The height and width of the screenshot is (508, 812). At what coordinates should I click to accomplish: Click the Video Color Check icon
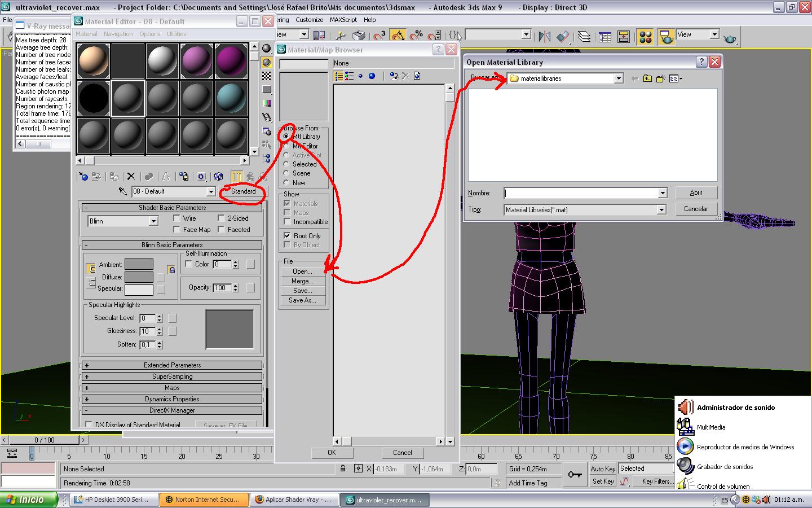tap(267, 103)
